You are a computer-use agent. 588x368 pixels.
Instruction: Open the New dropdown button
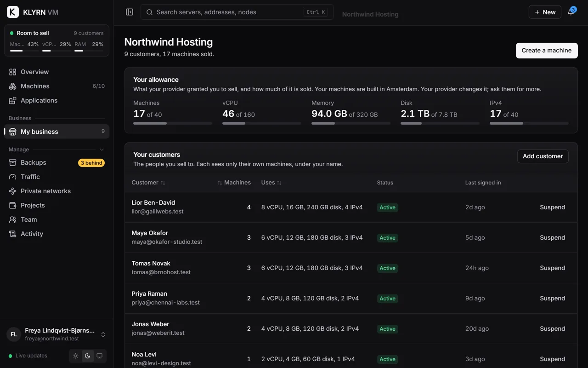point(545,12)
